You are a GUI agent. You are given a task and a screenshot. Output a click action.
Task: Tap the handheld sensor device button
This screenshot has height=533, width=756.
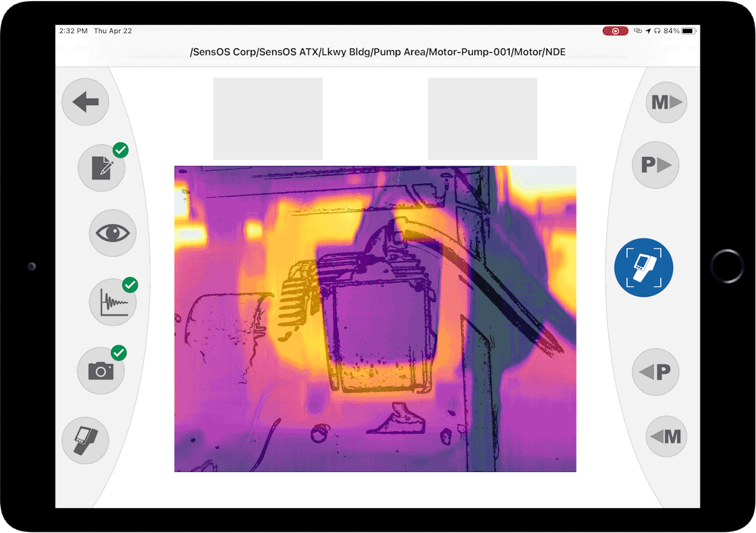[85, 440]
